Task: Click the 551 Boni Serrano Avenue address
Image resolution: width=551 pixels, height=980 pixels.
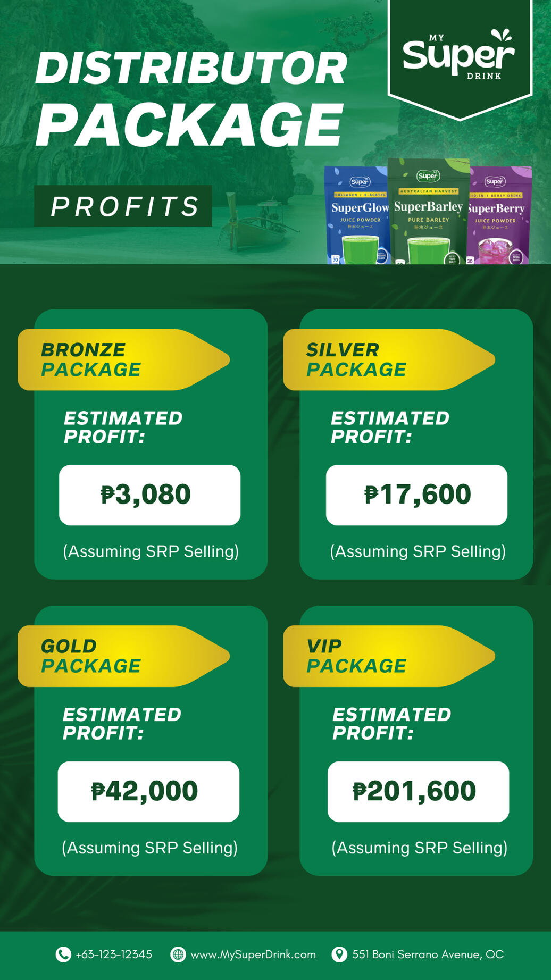Action: pyautogui.click(x=428, y=954)
